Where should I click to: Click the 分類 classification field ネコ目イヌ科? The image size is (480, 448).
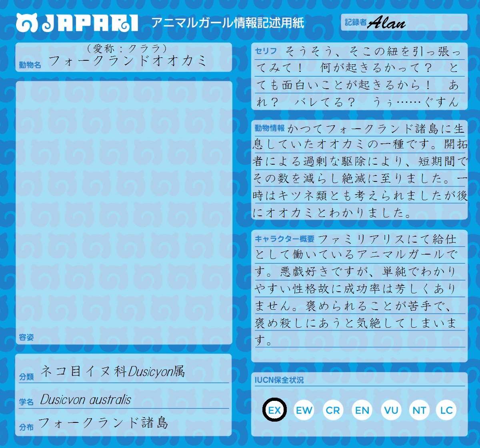coord(113,372)
